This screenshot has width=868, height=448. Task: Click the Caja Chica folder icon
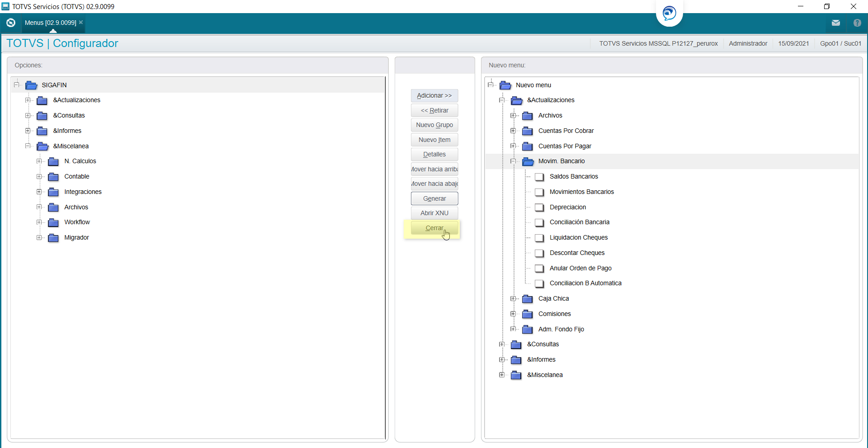(527, 299)
